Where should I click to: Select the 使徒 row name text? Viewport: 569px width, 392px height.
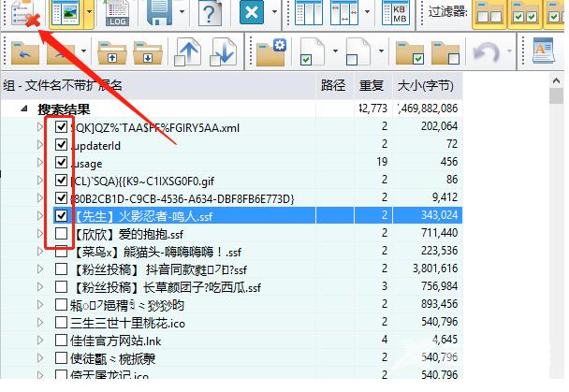coord(112,358)
